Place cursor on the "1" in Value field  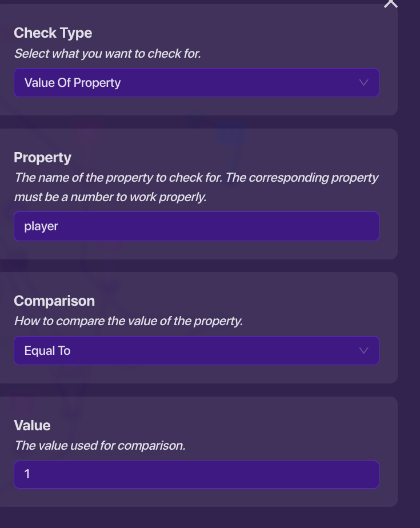tap(27, 474)
